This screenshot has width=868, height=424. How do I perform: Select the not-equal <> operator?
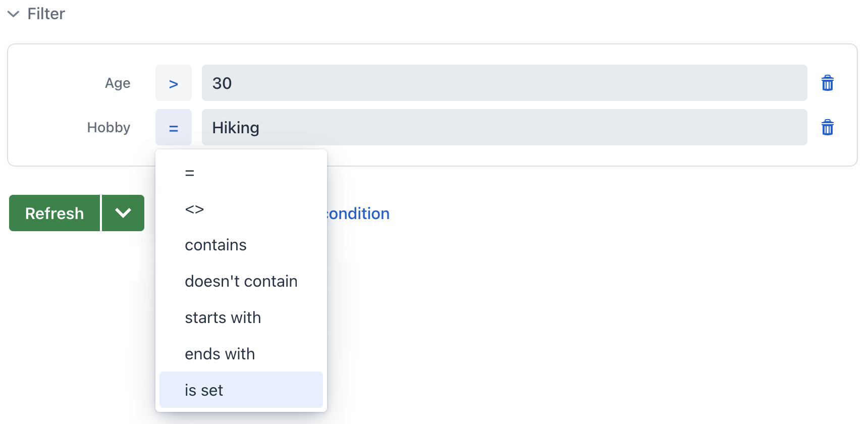(194, 209)
